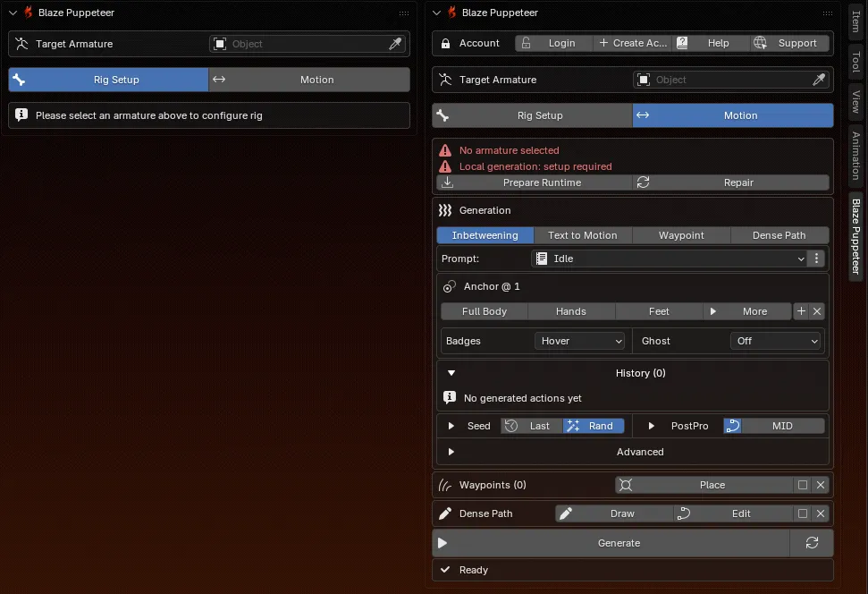Open the View sidebar tab

point(855,101)
